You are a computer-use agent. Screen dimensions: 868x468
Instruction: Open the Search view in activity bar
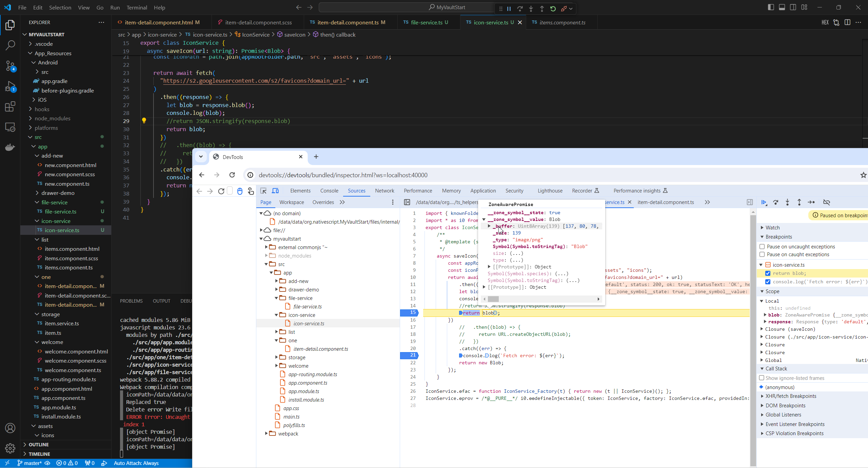point(10,45)
